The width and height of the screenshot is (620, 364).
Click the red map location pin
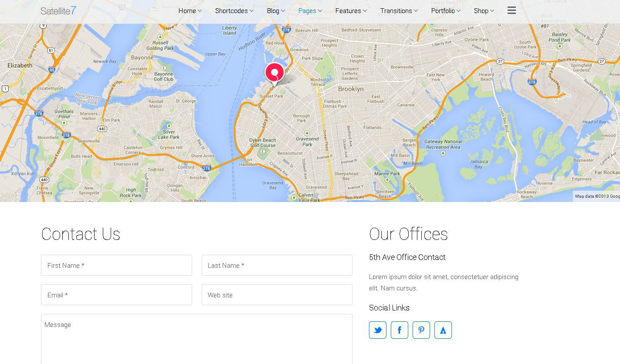(274, 73)
